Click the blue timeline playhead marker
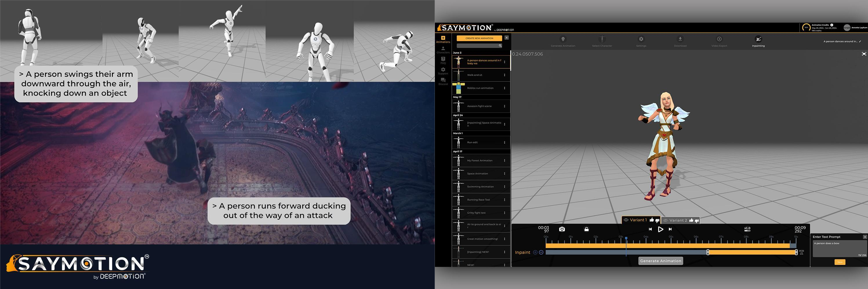The height and width of the screenshot is (289, 868). 626,238
